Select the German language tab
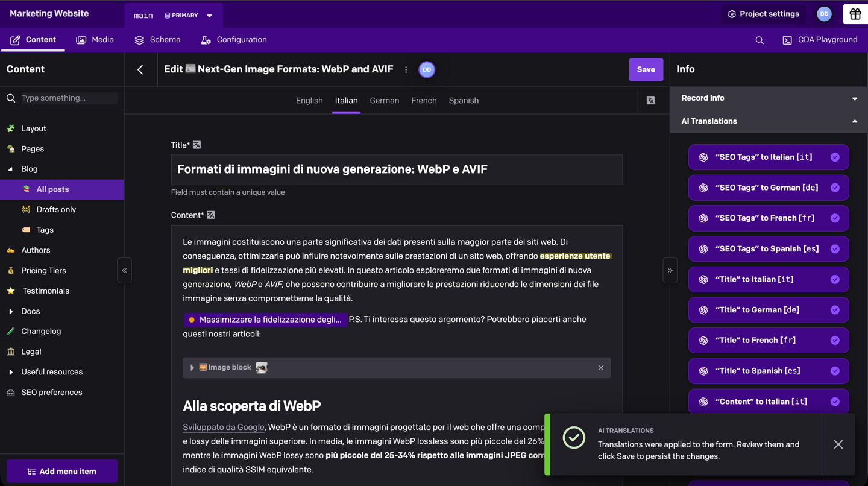The image size is (868, 486). [x=385, y=101]
